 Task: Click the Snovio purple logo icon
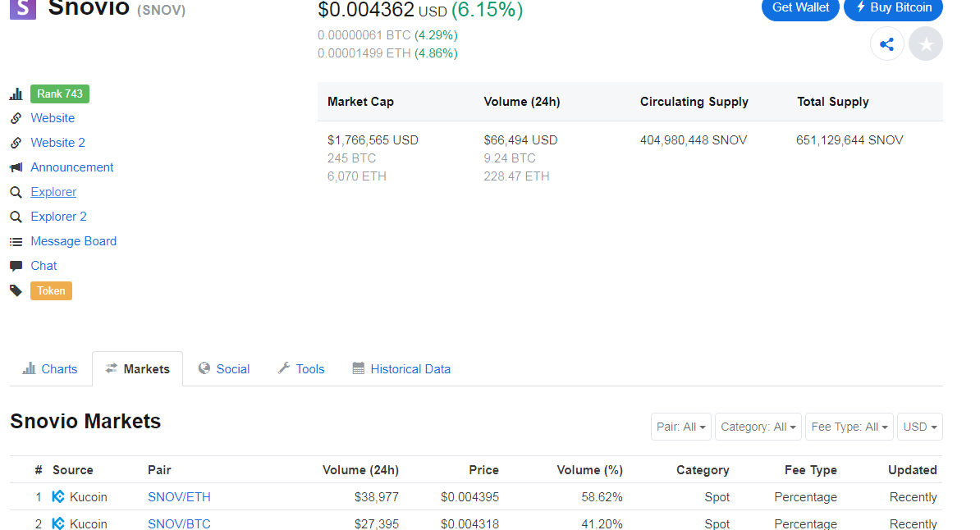[x=23, y=9]
